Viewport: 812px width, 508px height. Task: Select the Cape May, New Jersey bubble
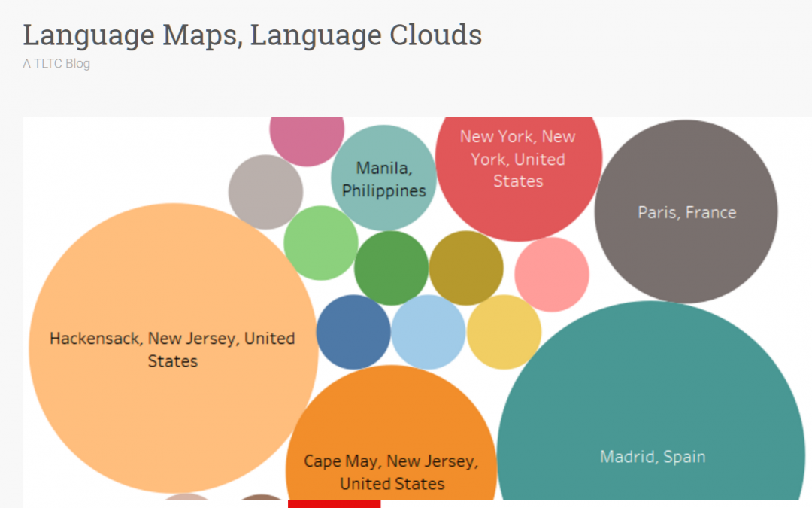pyautogui.click(x=392, y=433)
